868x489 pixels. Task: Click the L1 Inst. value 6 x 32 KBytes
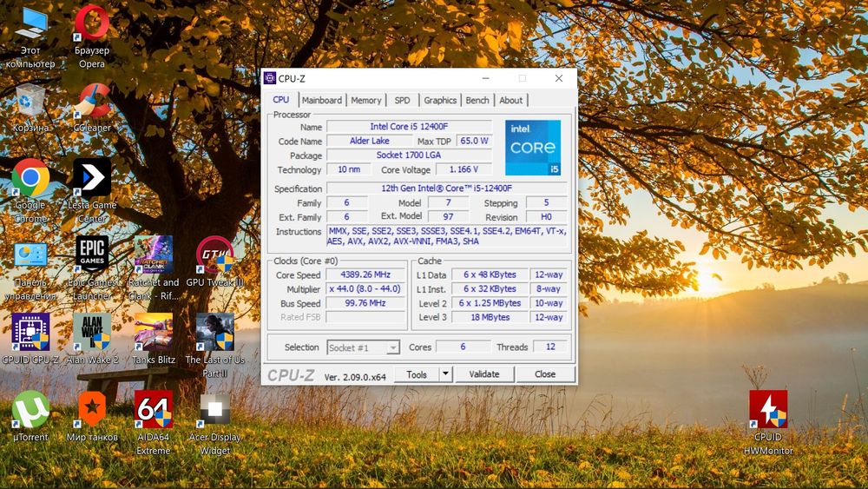click(x=490, y=289)
